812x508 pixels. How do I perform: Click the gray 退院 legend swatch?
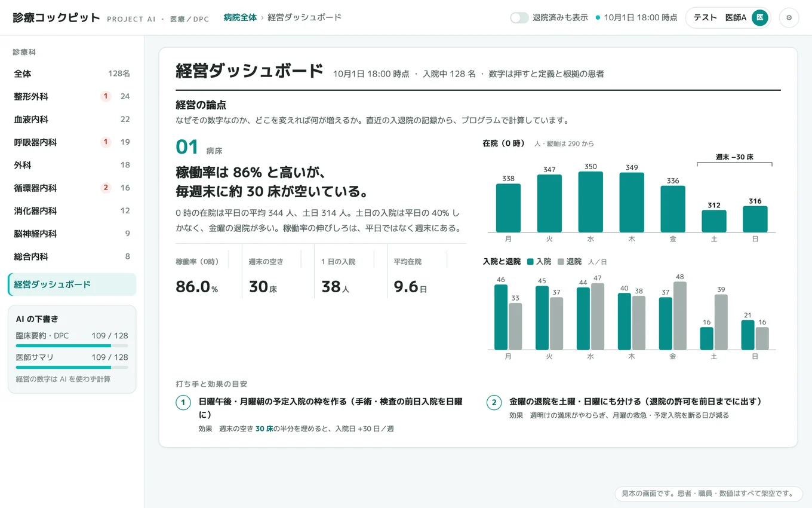[561, 262]
